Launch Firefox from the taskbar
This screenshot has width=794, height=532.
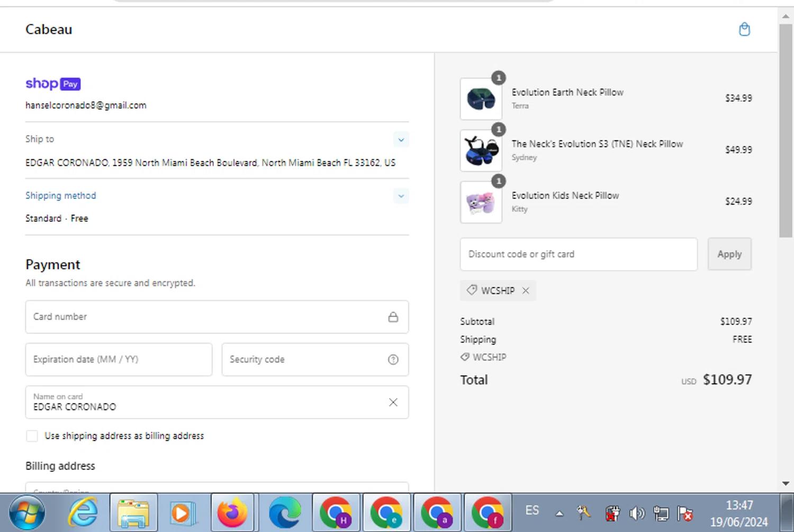(233, 512)
